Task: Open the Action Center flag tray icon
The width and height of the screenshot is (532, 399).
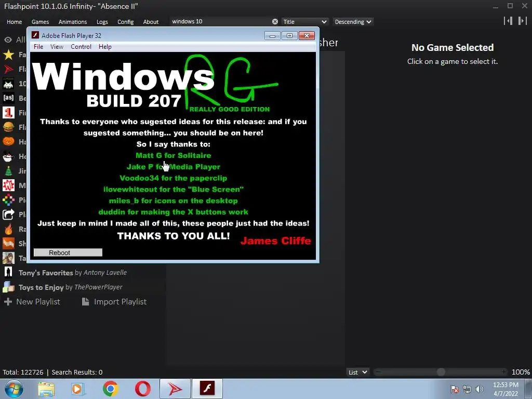Action: point(454,389)
